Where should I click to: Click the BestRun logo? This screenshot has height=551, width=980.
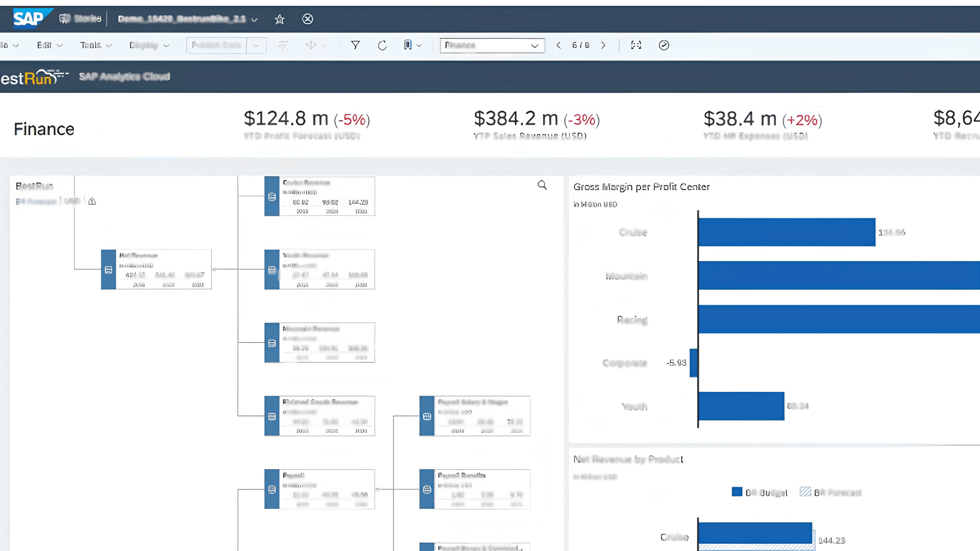coord(33,77)
